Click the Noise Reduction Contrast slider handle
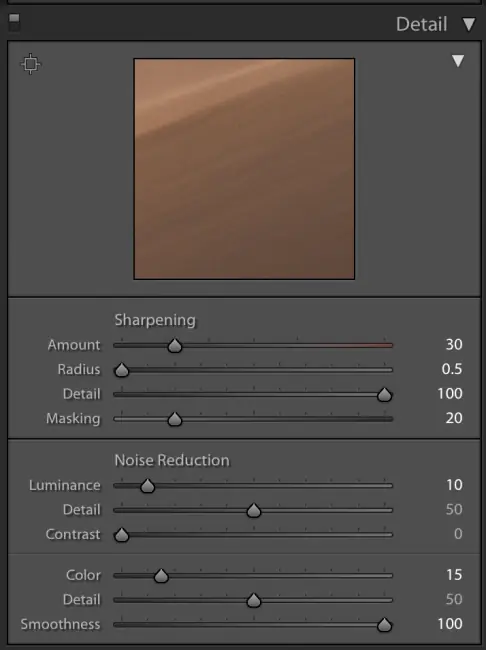The height and width of the screenshot is (650, 486). [122, 534]
